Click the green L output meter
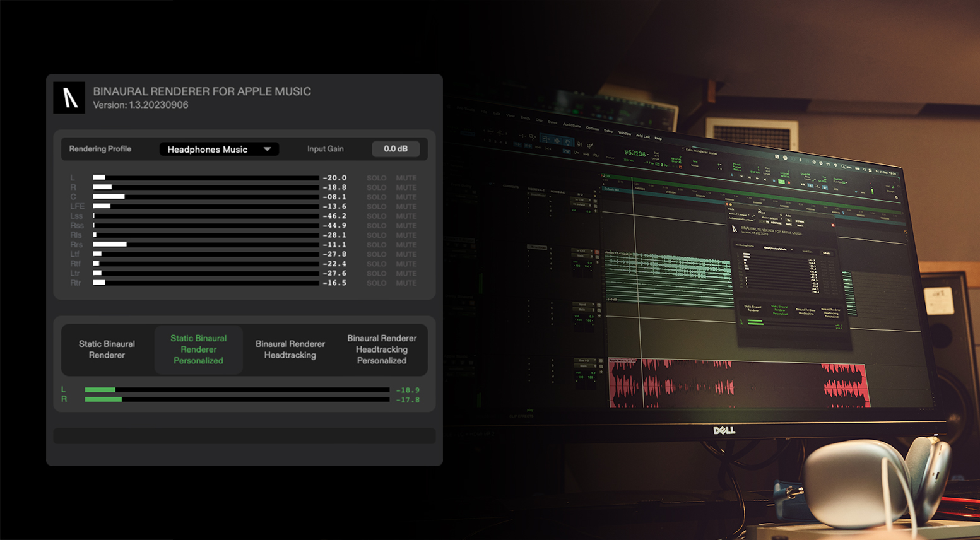This screenshot has width=980, height=540. point(237,390)
